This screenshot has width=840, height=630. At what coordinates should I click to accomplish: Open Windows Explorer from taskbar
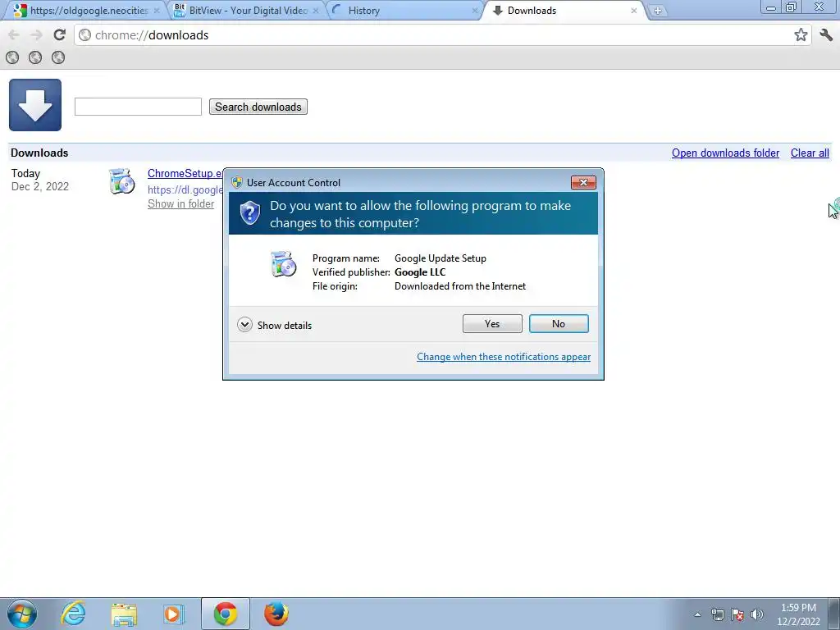click(x=124, y=614)
